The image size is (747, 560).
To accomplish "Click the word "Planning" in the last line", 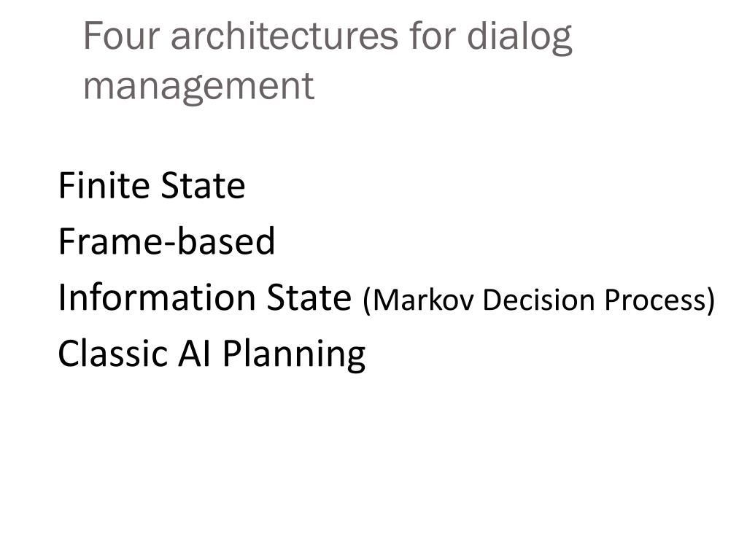I will [x=294, y=355].
